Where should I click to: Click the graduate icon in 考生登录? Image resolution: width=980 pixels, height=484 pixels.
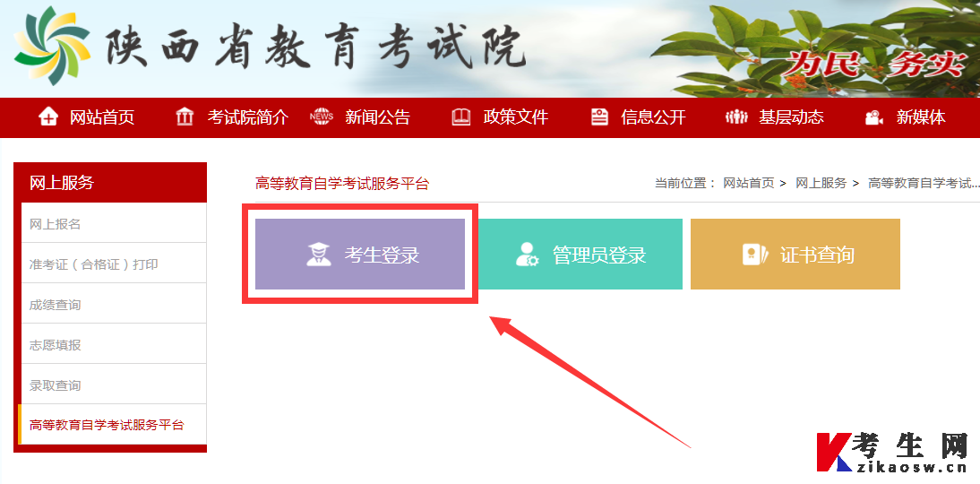click(x=319, y=255)
